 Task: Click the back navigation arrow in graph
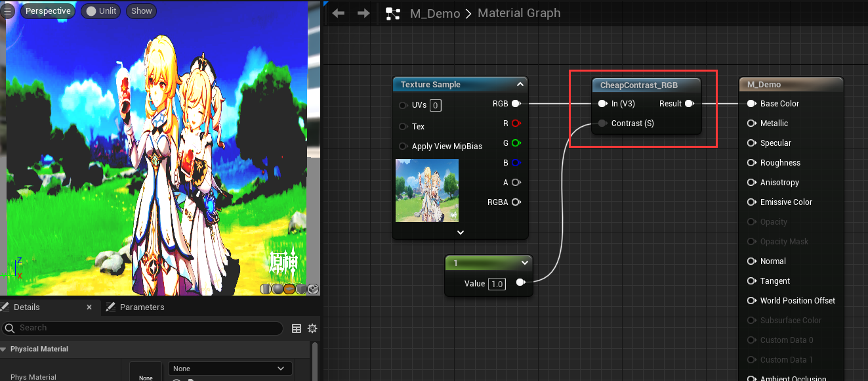[339, 13]
